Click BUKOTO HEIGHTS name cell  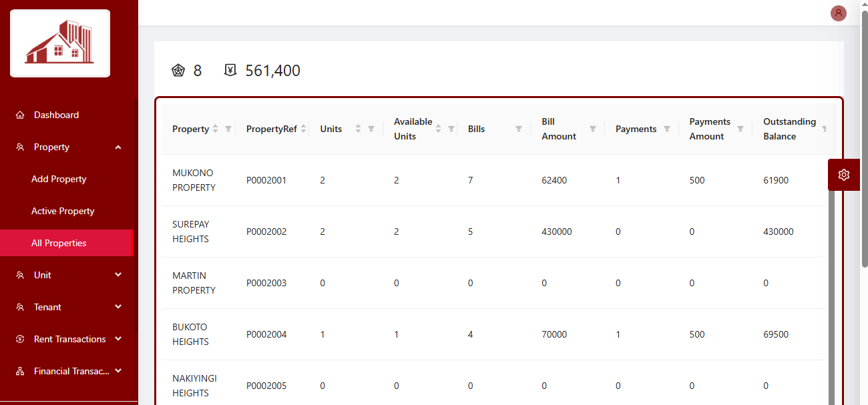point(191,334)
